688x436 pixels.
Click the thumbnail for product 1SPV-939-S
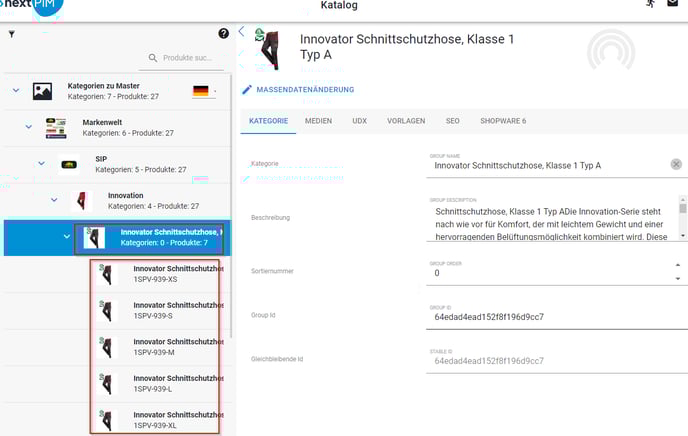pyautogui.click(x=107, y=311)
